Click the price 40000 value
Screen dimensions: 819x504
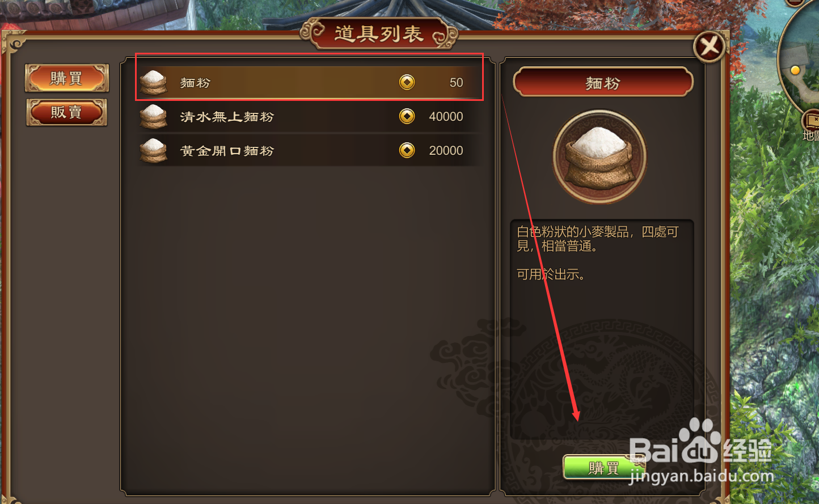pyautogui.click(x=446, y=116)
